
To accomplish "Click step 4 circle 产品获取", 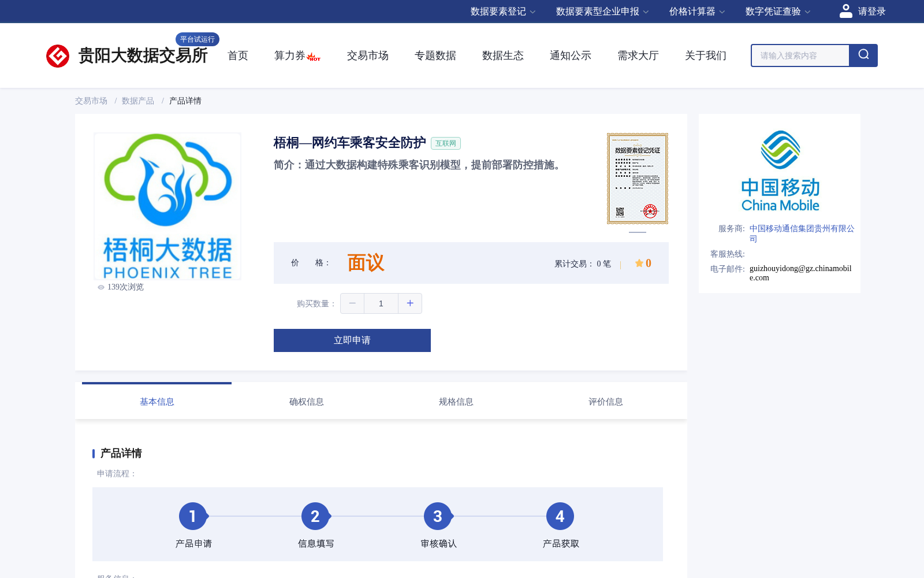I will (x=560, y=516).
